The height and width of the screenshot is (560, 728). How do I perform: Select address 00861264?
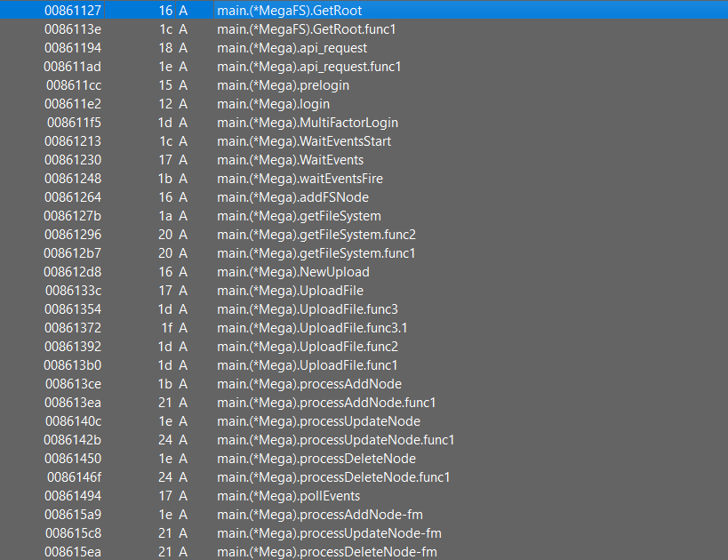72,196
